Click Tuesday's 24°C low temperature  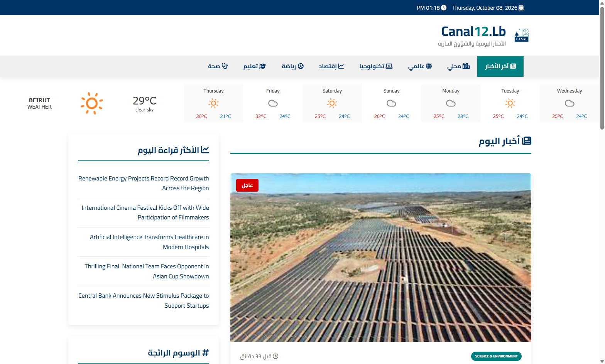tap(522, 116)
